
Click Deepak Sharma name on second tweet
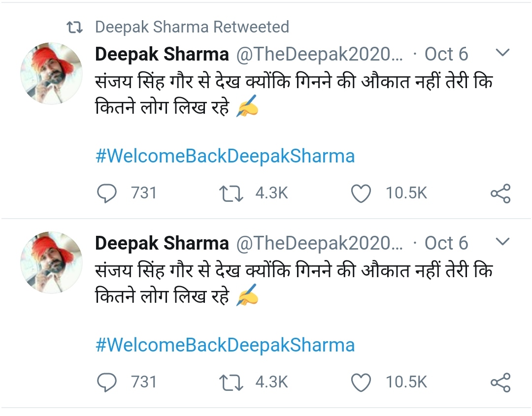pos(162,243)
